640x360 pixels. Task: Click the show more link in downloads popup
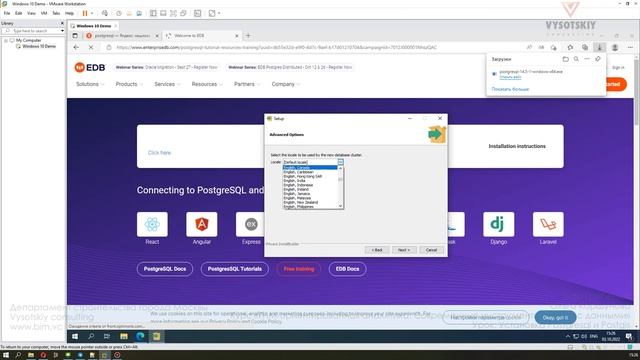click(510, 89)
